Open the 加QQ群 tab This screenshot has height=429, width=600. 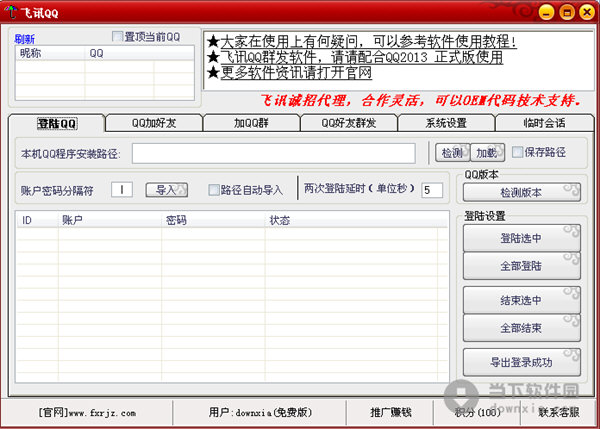click(251, 123)
